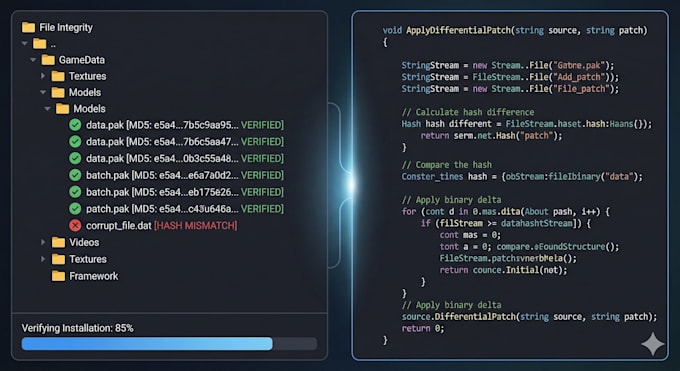
Task: Click folder icon of the nested inner Models
Action: (x=62, y=108)
